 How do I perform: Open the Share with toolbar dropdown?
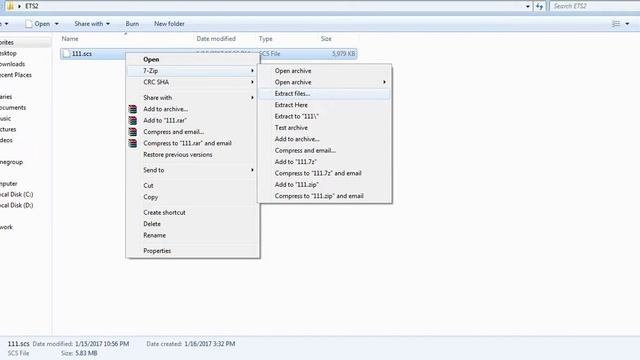click(x=92, y=24)
